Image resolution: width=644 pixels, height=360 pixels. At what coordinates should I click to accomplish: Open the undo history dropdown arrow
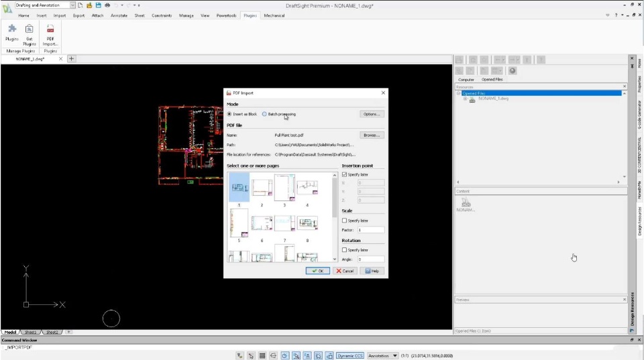click(122, 5)
